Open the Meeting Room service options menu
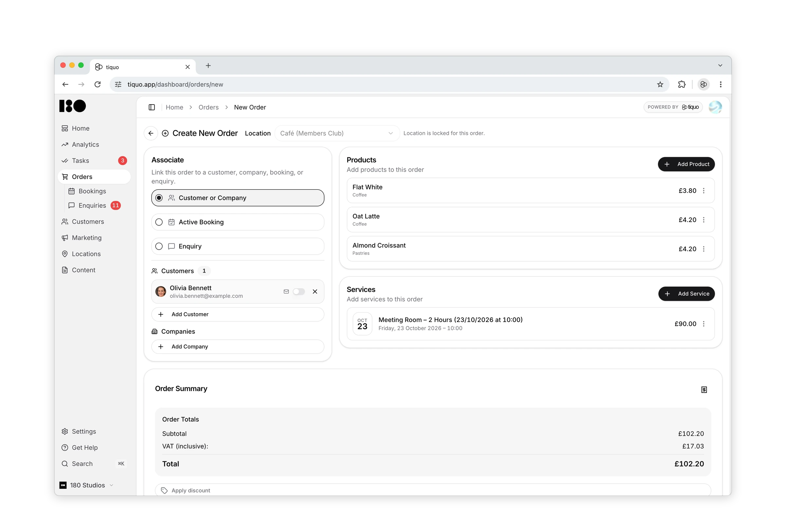 704,324
